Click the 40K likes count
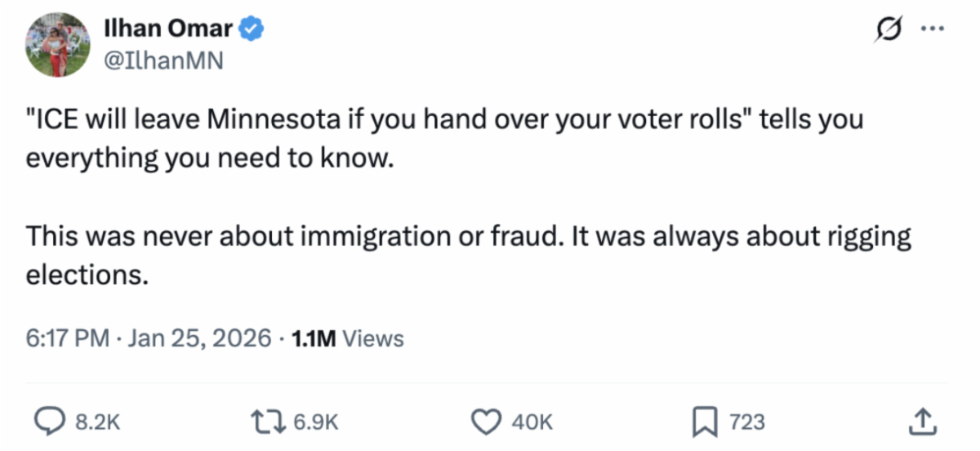The height and width of the screenshot is (451, 980). pos(532,422)
